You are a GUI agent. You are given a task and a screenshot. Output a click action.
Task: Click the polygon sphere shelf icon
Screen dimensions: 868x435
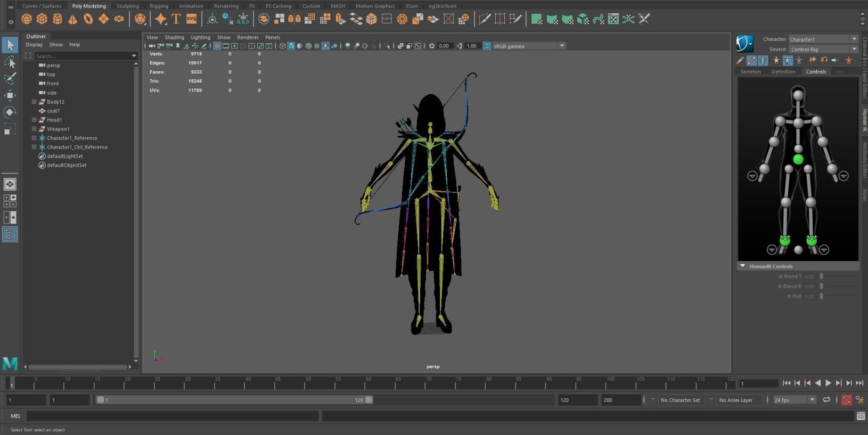click(x=27, y=19)
